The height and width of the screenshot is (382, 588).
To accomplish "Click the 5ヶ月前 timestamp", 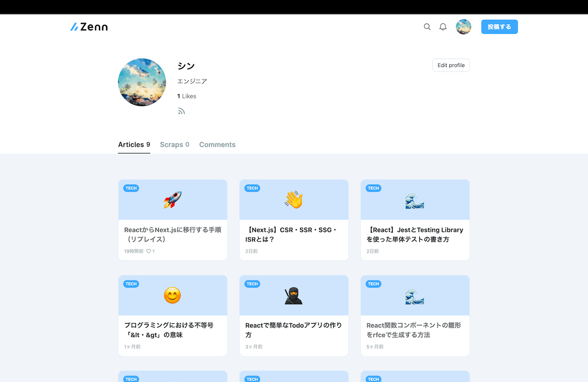I will click(x=375, y=347).
